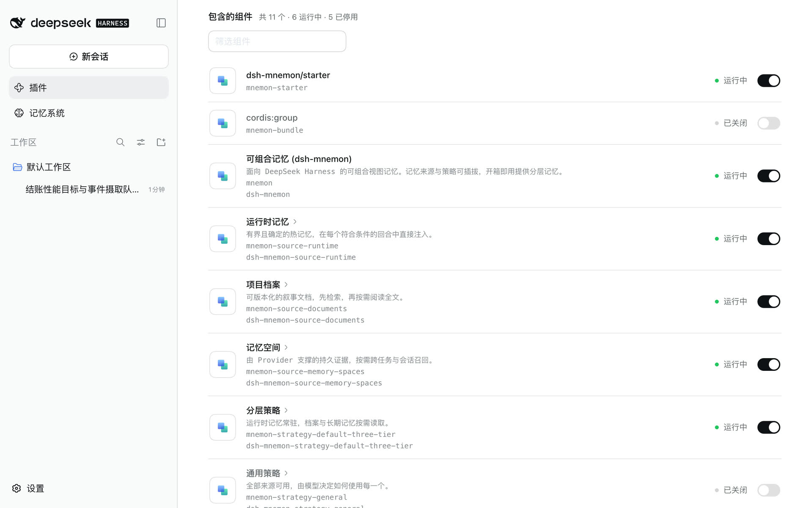
Task: Disable the 记忆空间 toggle
Action: (768, 364)
